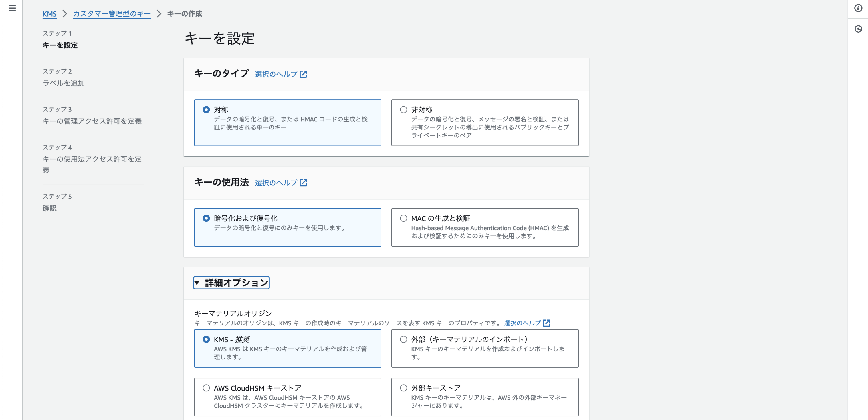Screen dimensions: 868x420
Task: Select 外部キーストア origin option
Action: (x=403, y=388)
